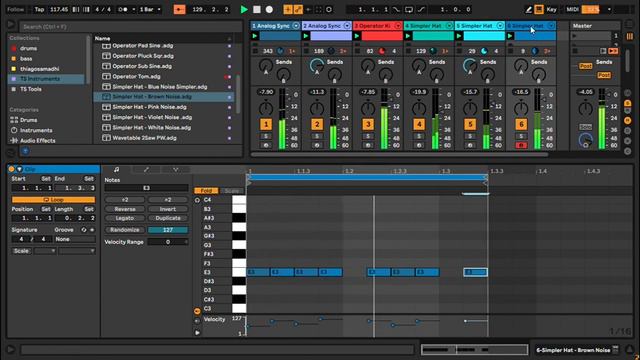
Task: Click the browser search field
Action: click(131, 27)
